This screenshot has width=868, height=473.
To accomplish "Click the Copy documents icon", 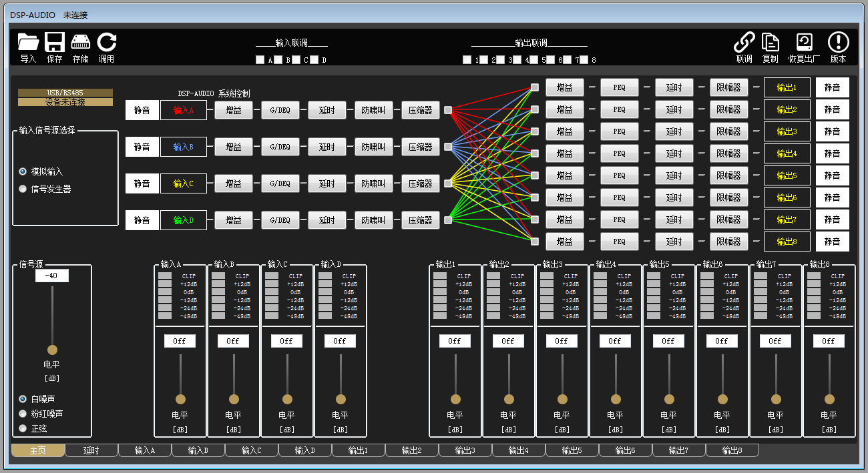I will point(770,43).
